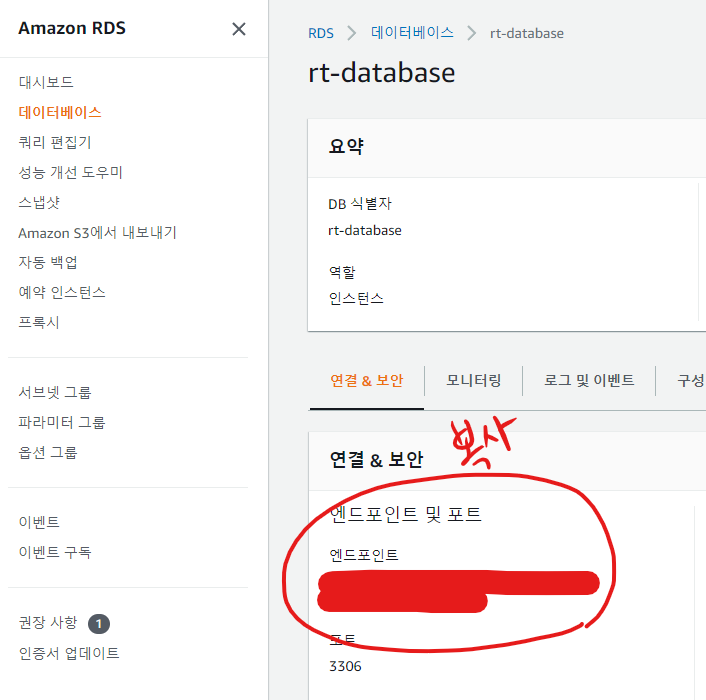Click the 엔드포인트 및 포트 heading
This screenshot has width=706, height=700.
(405, 514)
